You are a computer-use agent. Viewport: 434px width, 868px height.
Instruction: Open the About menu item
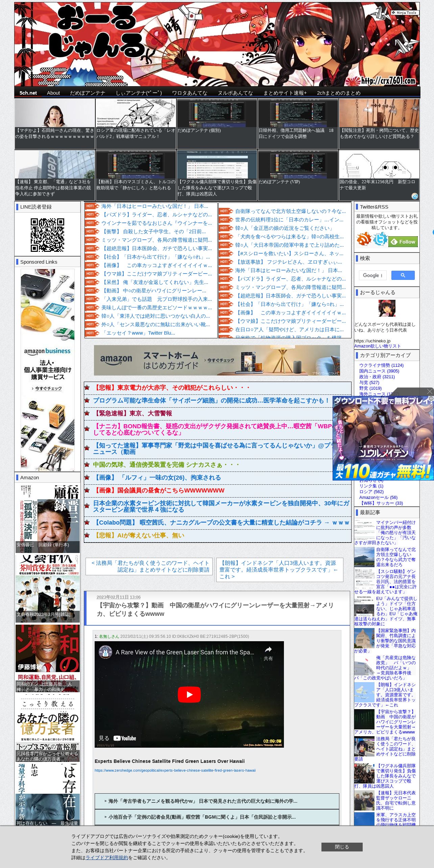[53, 93]
